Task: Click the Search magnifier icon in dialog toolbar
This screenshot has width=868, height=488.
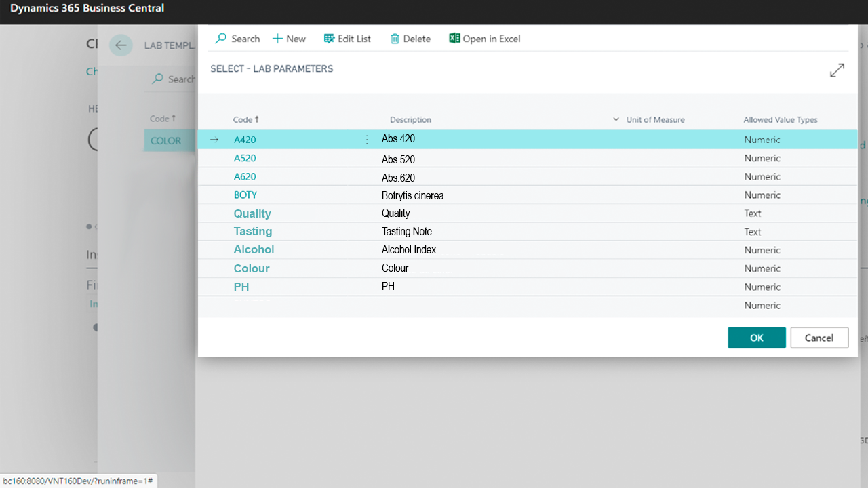Action: (x=221, y=39)
